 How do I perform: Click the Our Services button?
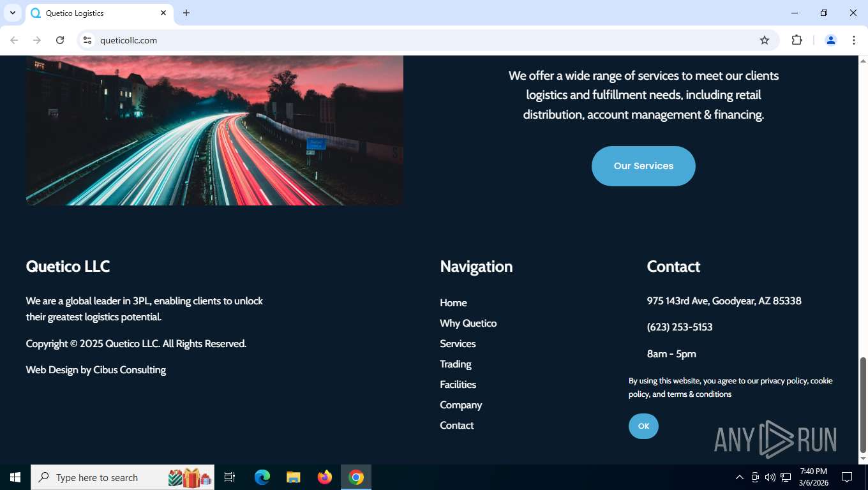coord(643,166)
